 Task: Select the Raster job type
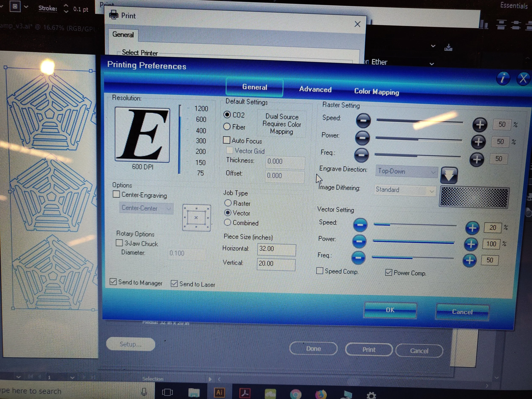pos(228,203)
